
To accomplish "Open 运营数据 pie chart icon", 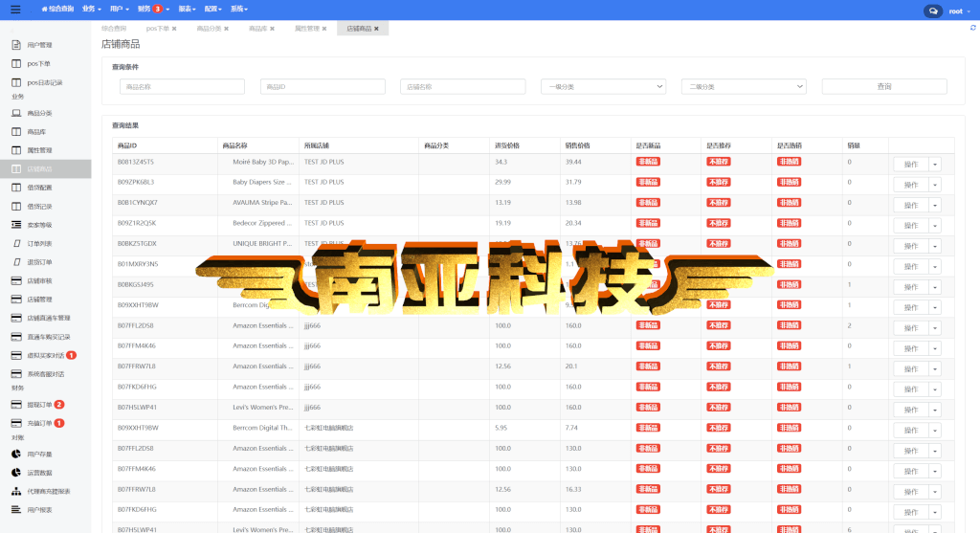I will point(16,473).
